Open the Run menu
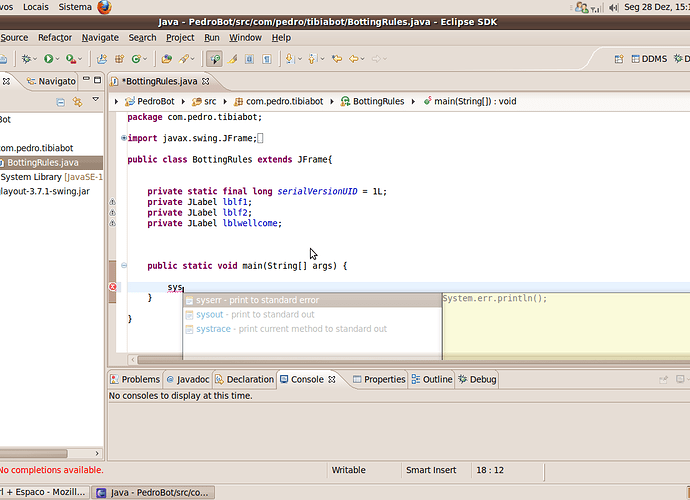This screenshot has width=690, height=500. tap(212, 38)
